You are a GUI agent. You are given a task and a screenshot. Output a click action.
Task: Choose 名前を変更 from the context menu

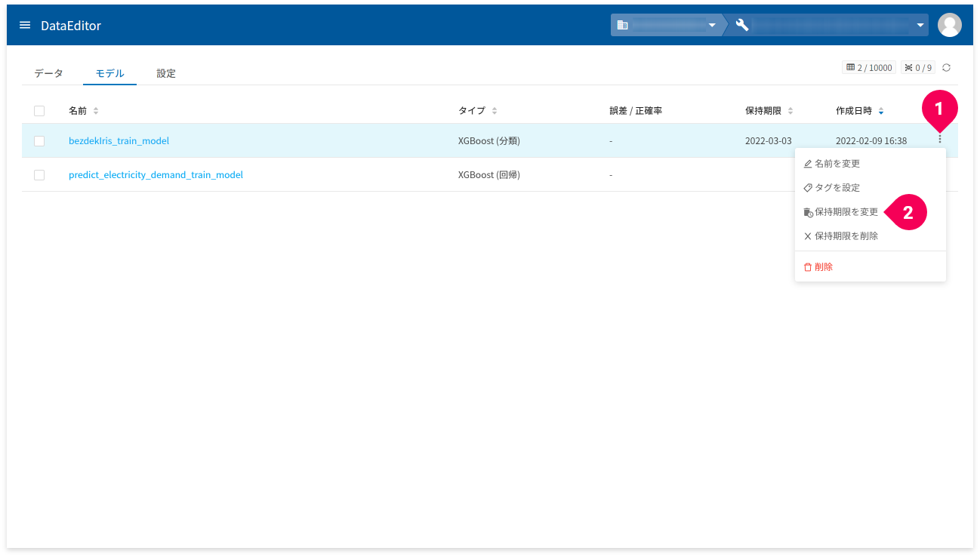tap(870, 164)
